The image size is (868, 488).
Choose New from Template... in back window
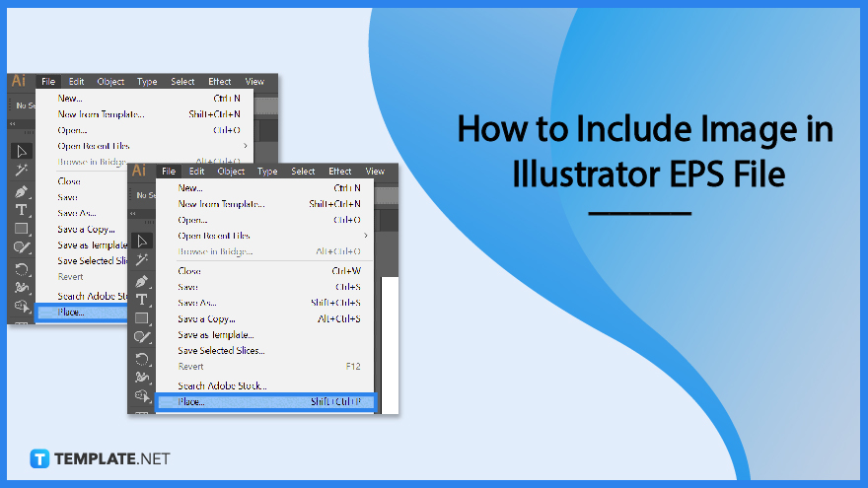[144, 114]
